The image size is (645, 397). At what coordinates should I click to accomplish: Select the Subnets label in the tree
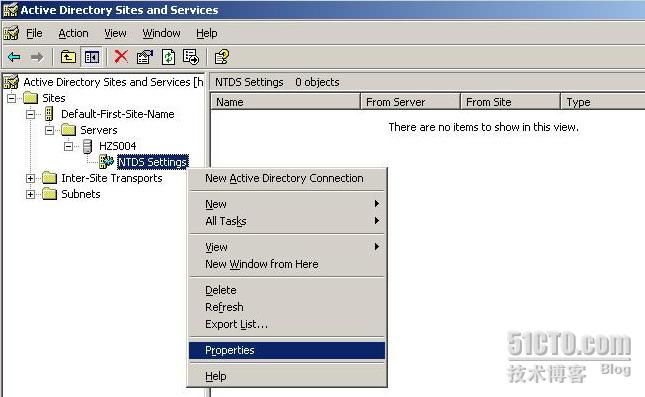point(81,194)
